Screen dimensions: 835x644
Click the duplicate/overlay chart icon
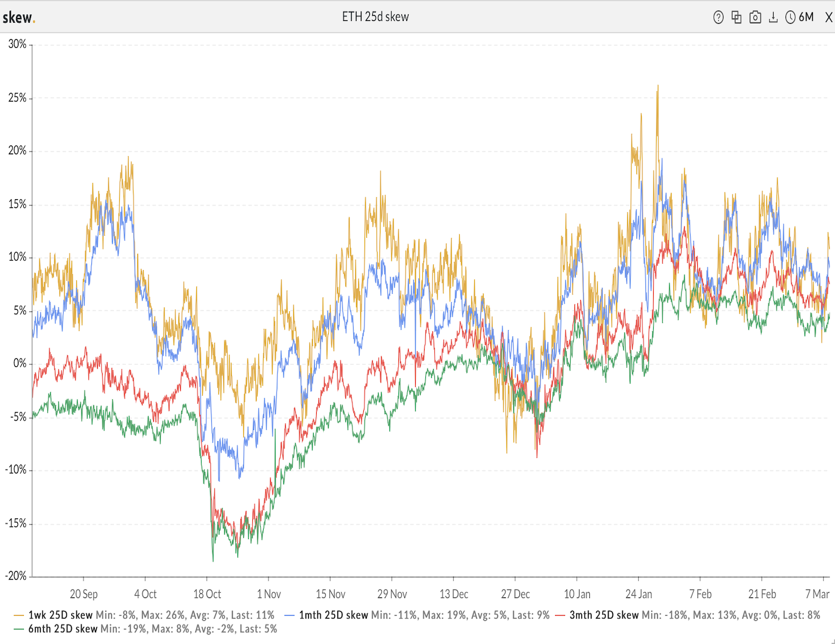point(737,17)
